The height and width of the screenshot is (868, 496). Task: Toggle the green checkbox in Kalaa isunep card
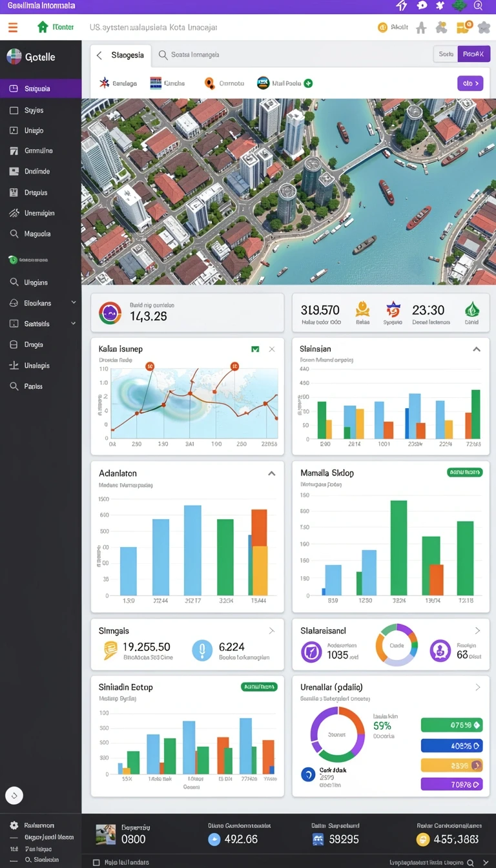[255, 349]
